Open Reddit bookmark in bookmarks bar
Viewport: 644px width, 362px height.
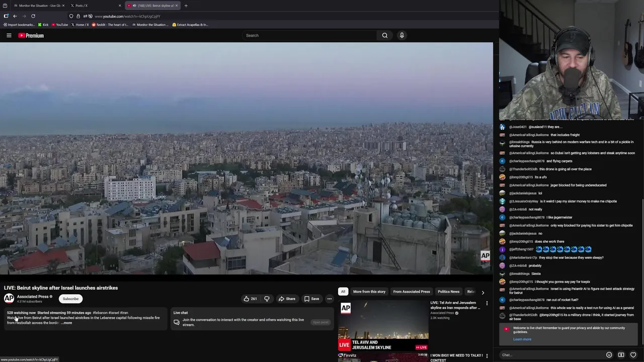coord(110,25)
